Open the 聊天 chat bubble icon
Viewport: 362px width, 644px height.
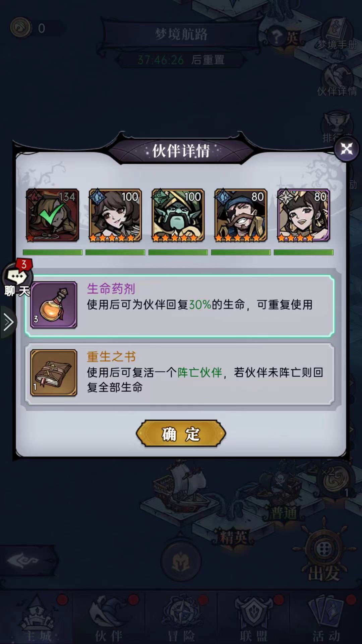tap(17, 278)
